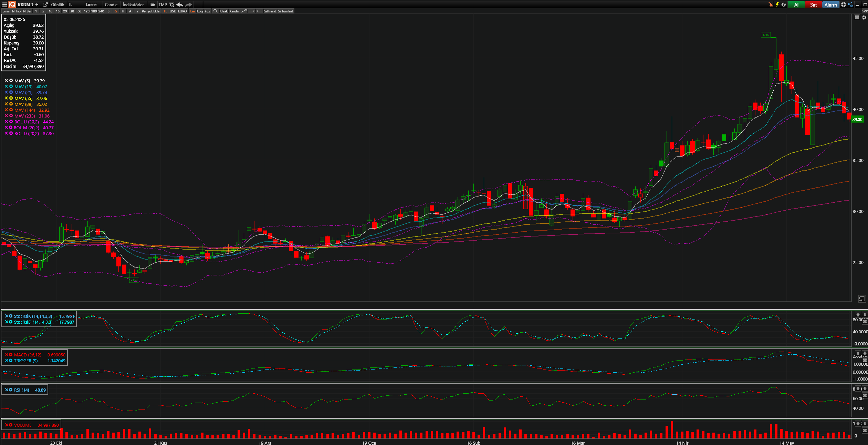The image size is (868, 445).
Task: Click the blue share icon
Action: pyautogui.click(x=850, y=4)
